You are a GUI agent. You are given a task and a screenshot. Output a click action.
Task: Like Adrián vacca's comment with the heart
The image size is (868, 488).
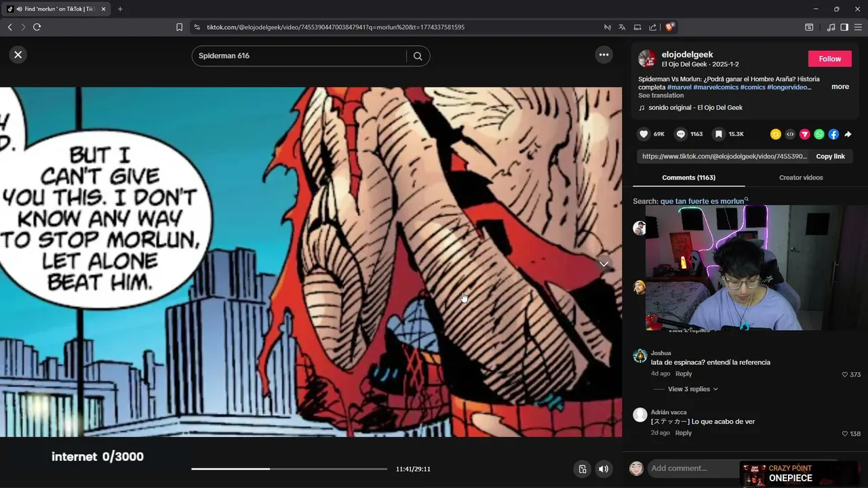pyautogui.click(x=845, y=434)
